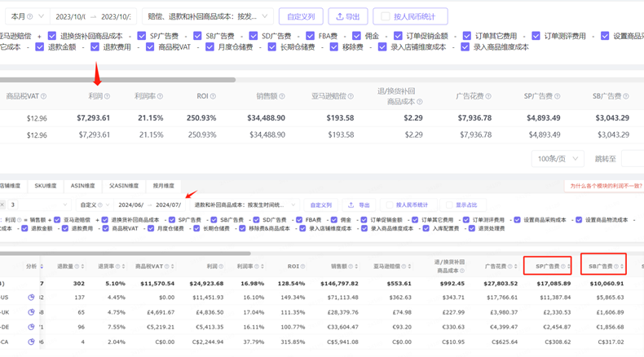This screenshot has height=357, width=644.
Task: Uncheck the FBA费 checkbox in top filter row
Action: (x=311, y=36)
